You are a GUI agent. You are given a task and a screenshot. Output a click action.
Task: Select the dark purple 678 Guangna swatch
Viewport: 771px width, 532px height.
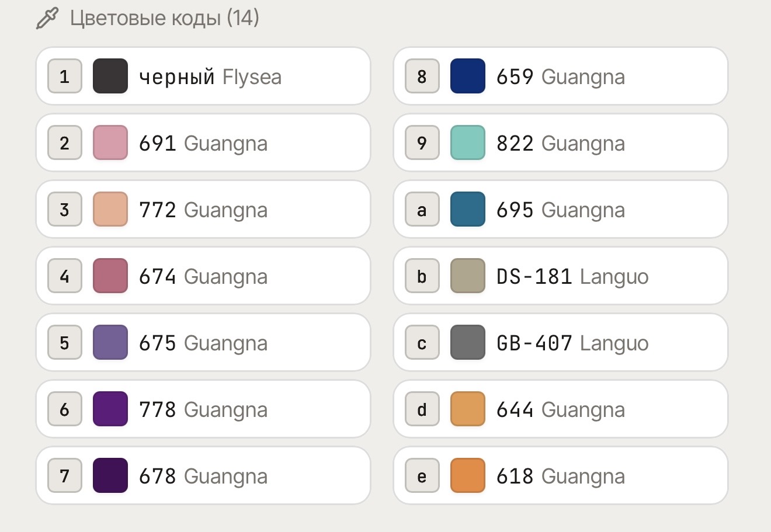tap(110, 475)
